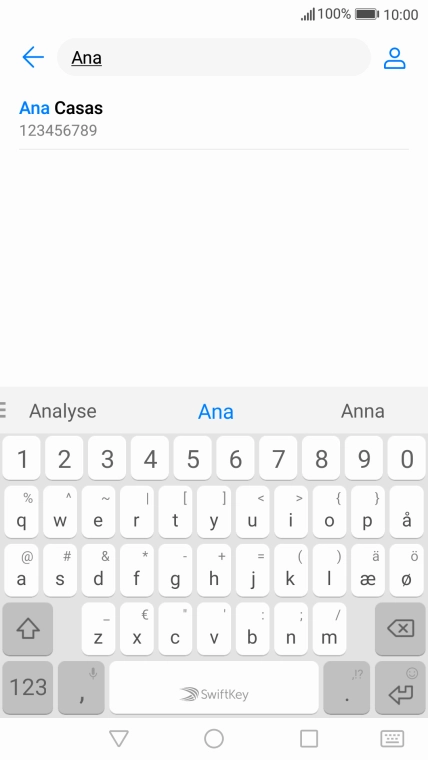Image resolution: width=428 pixels, height=760 pixels.
Task: Tap the backspace delete key
Action: (x=400, y=629)
